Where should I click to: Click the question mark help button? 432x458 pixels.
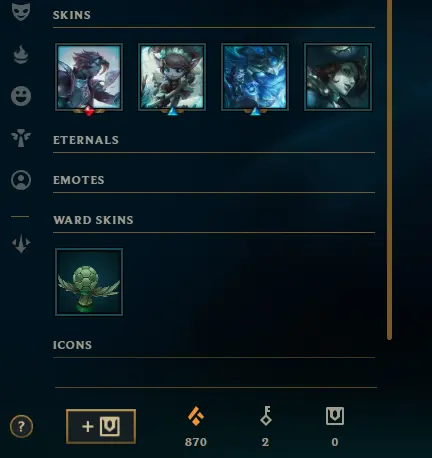[21, 426]
